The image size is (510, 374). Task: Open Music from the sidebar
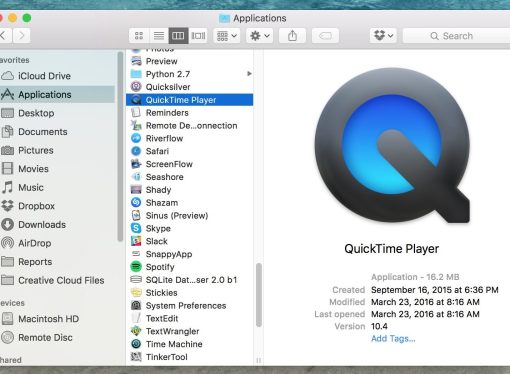57,188
